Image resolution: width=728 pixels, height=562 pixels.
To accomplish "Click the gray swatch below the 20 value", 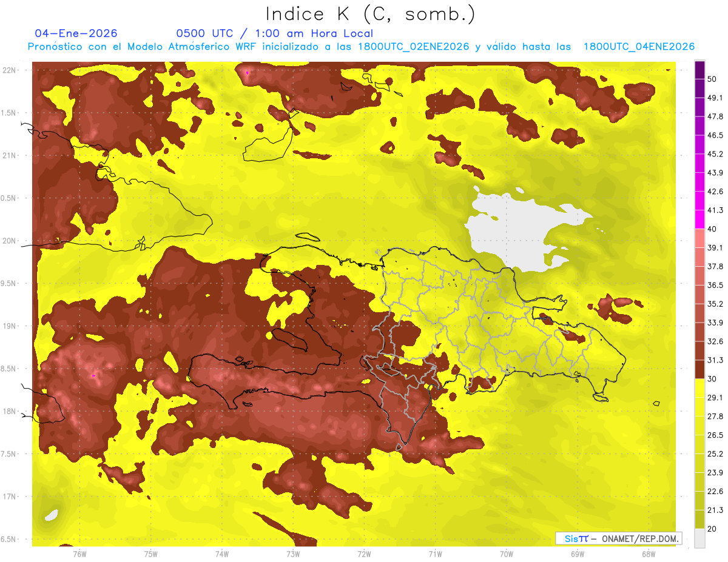I will [x=699, y=538].
